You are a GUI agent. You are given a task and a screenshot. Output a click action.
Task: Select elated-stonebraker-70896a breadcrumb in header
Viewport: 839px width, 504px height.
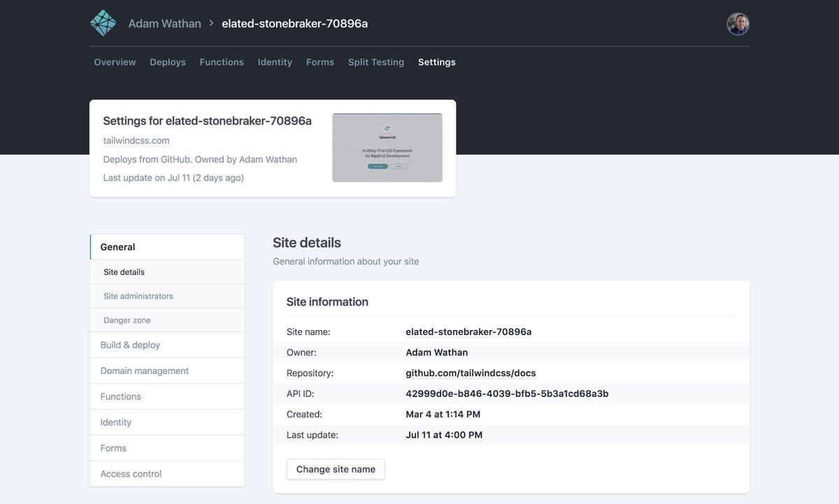294,23
